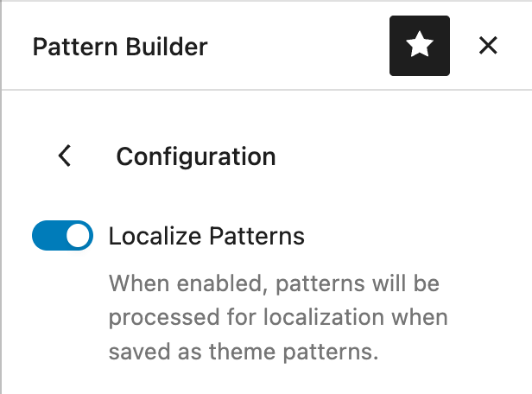Screen dimensions: 532x394
Task: Click the Pattern Builder panel title
Action: pos(120,46)
